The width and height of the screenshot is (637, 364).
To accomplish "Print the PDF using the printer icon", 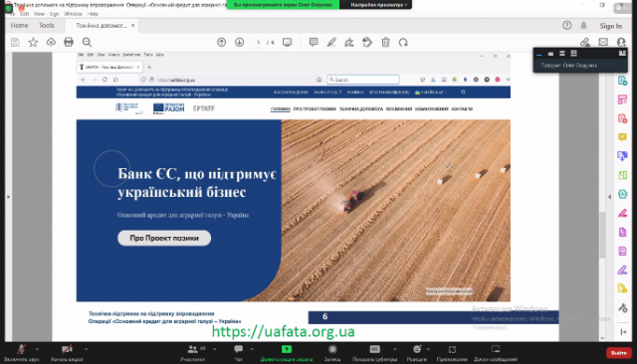I will [x=69, y=42].
